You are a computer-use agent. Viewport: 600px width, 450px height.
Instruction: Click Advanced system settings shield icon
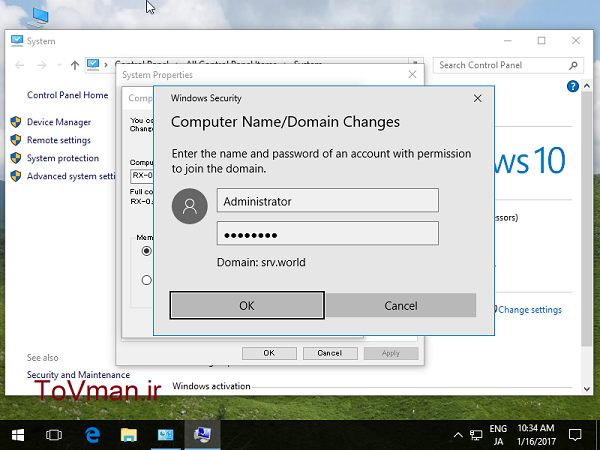[16, 176]
